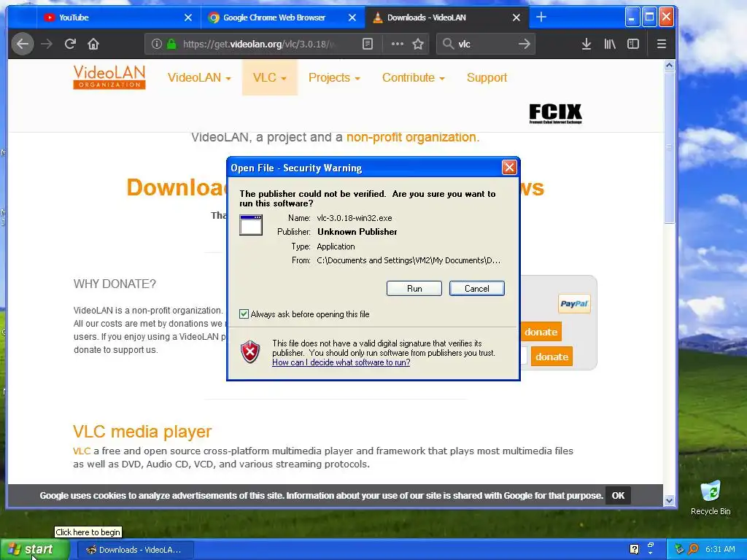Click the PayPal logo
This screenshot has height=560, width=747.
(574, 304)
